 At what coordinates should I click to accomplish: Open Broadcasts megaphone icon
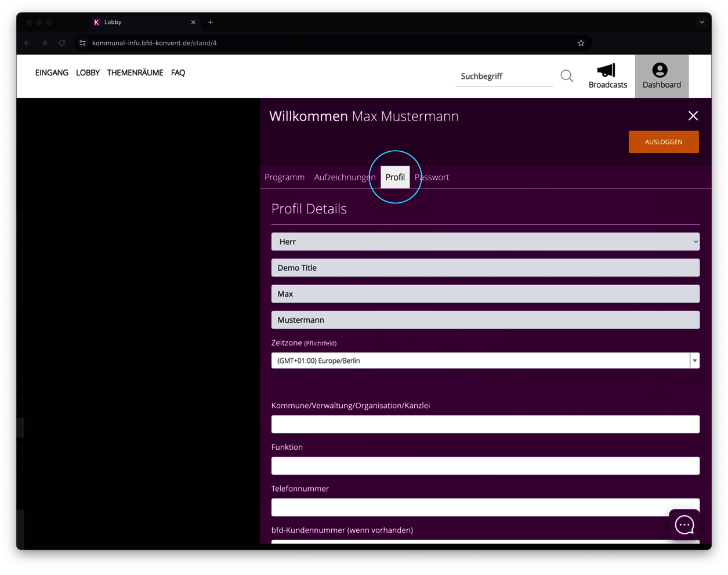pyautogui.click(x=607, y=71)
